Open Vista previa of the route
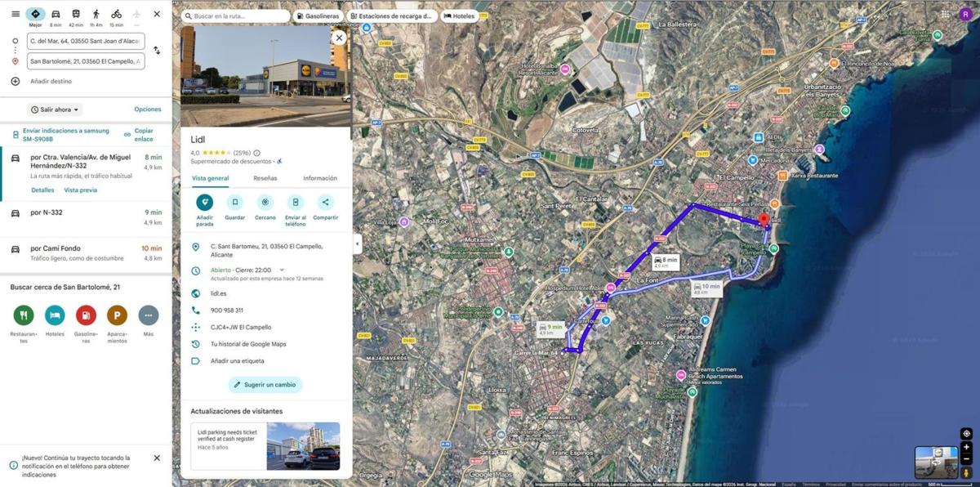 click(81, 190)
